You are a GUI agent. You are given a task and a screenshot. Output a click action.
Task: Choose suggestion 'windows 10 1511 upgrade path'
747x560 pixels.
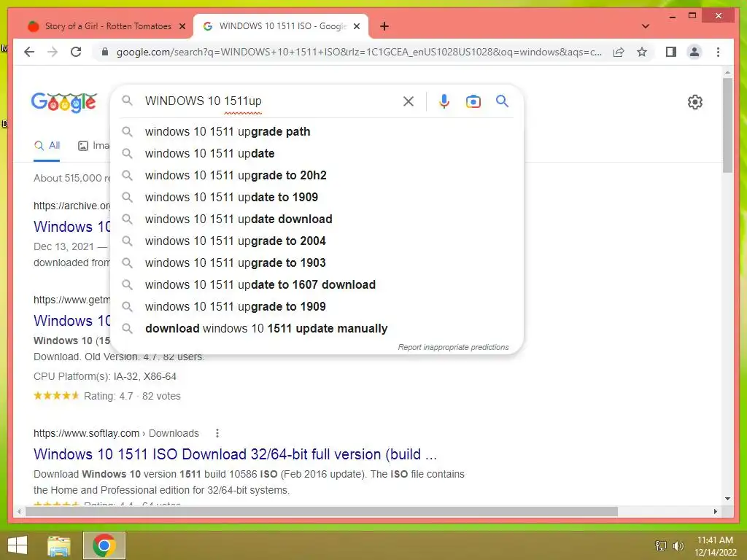(x=317, y=131)
